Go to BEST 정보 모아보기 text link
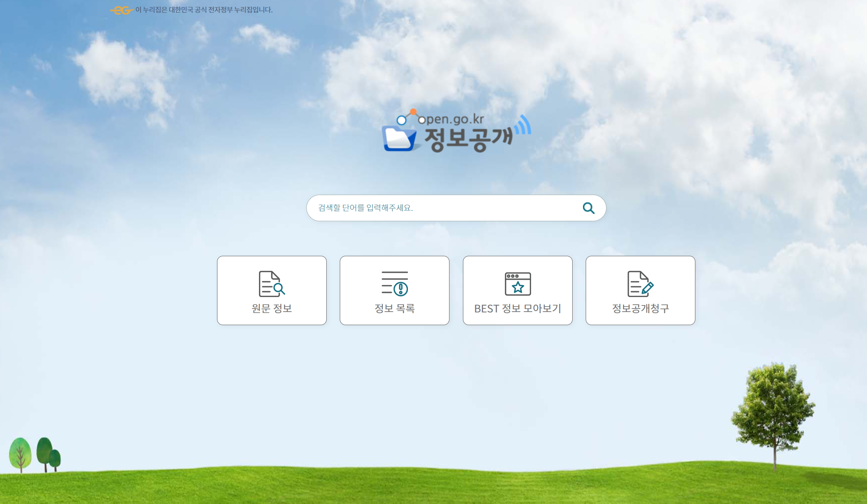 (518, 309)
